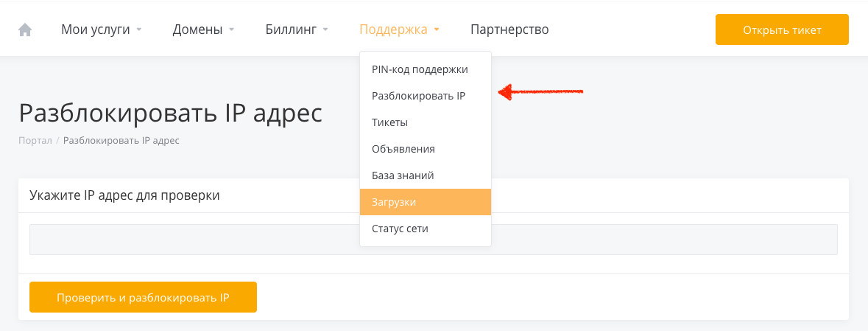Choose Разблокировать IP menu entry
This screenshot has height=331, width=868.
pyautogui.click(x=418, y=96)
